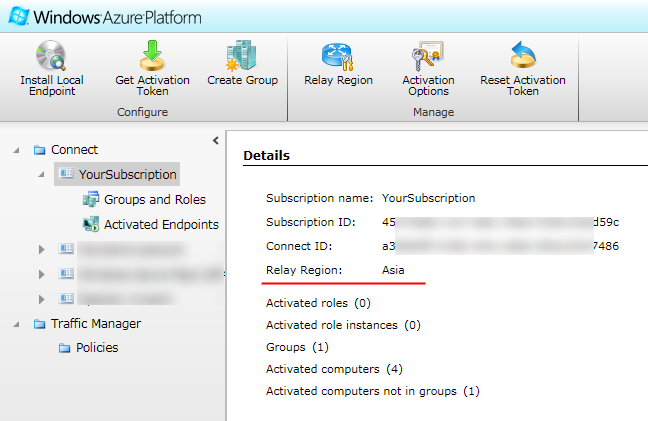Screen dimensions: 648x421
Task: Select the Connect tree item
Action: point(74,150)
